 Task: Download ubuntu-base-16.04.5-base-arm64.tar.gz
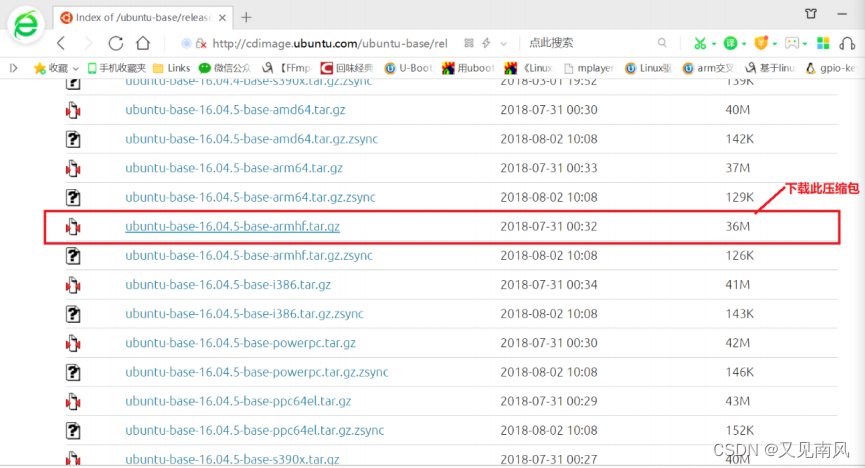234,168
